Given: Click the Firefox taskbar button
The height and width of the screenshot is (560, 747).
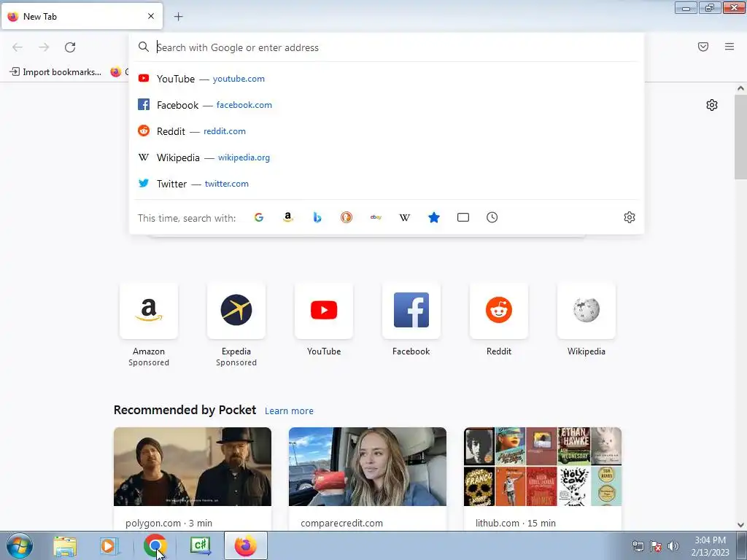Looking at the screenshot, I should 245,545.
